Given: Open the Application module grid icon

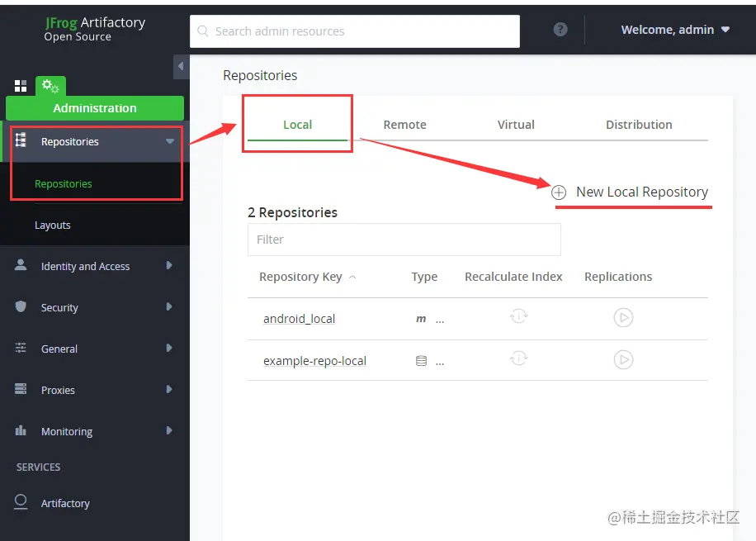Looking at the screenshot, I should [x=21, y=86].
